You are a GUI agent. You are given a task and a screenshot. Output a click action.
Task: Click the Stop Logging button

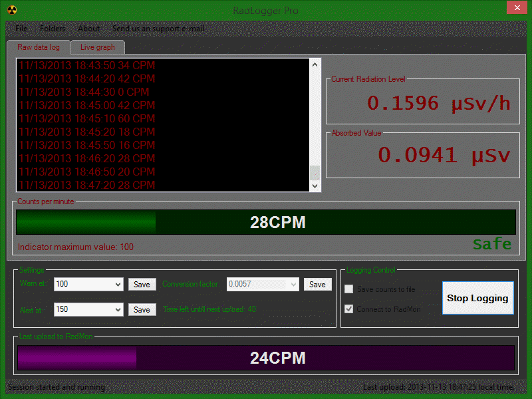pyautogui.click(x=477, y=298)
